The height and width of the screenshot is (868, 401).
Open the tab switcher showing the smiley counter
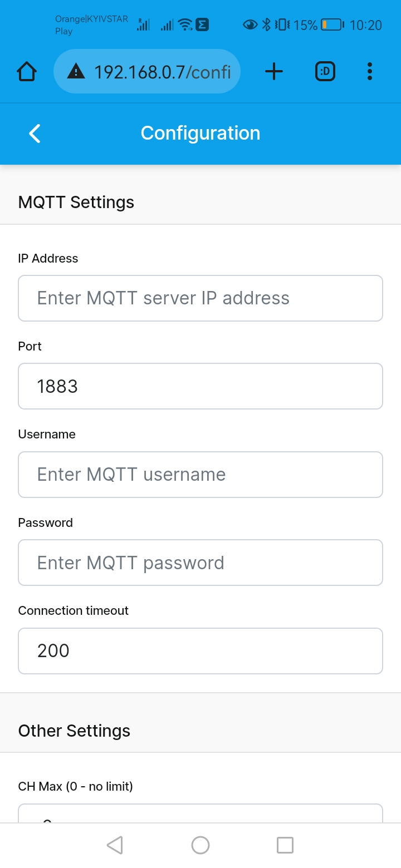325,71
